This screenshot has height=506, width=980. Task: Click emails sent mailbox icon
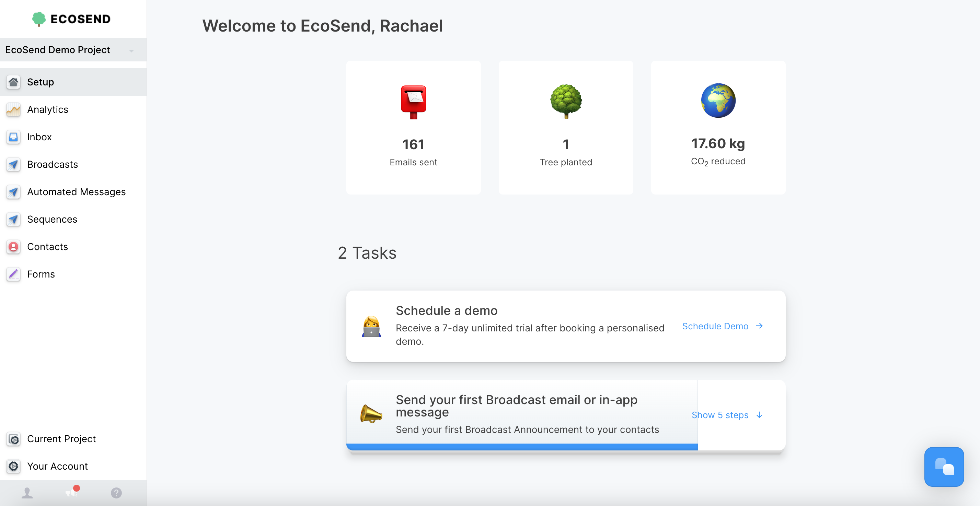coord(413,100)
